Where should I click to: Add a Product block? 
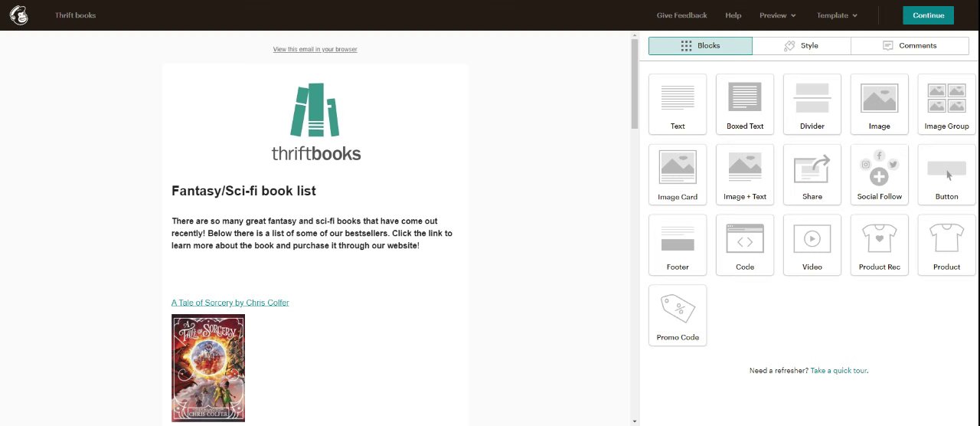pos(947,245)
